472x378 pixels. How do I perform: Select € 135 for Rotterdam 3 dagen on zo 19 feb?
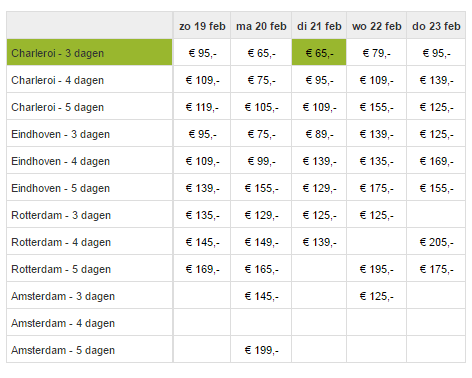(x=202, y=215)
